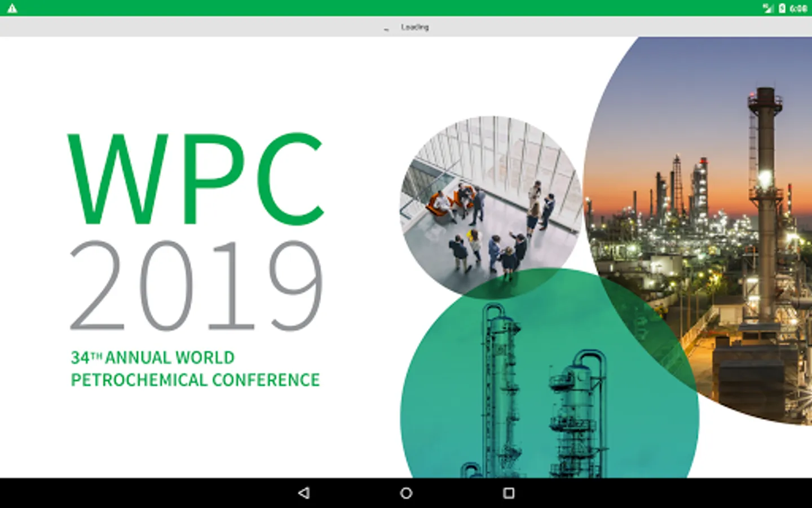Tap the signal strength icon in status bar
The width and height of the screenshot is (812, 508).
click(x=768, y=8)
